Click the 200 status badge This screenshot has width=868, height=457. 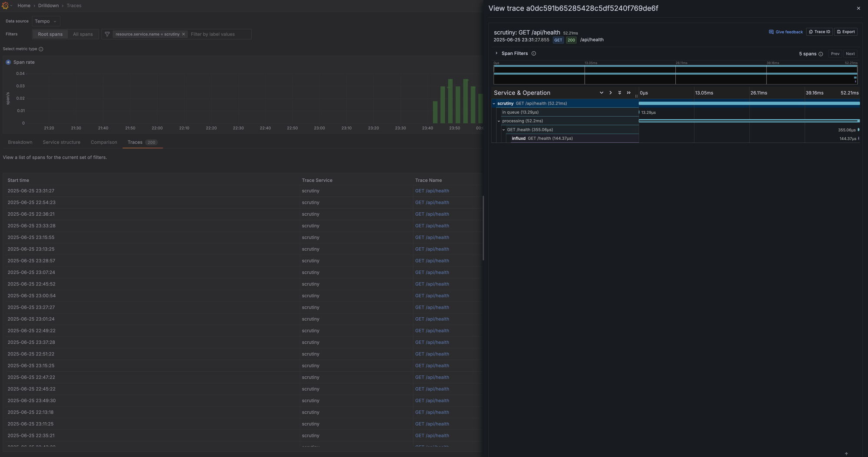[x=571, y=40]
